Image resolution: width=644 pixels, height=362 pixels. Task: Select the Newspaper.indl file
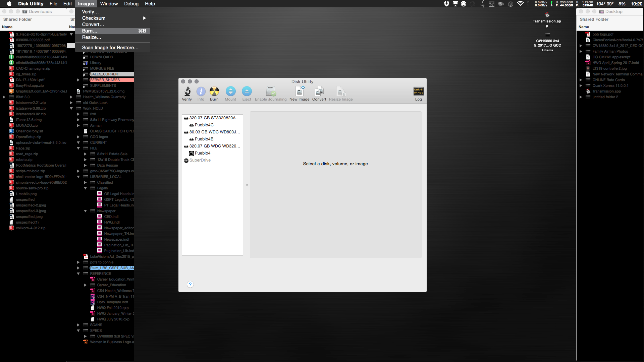[116, 239]
